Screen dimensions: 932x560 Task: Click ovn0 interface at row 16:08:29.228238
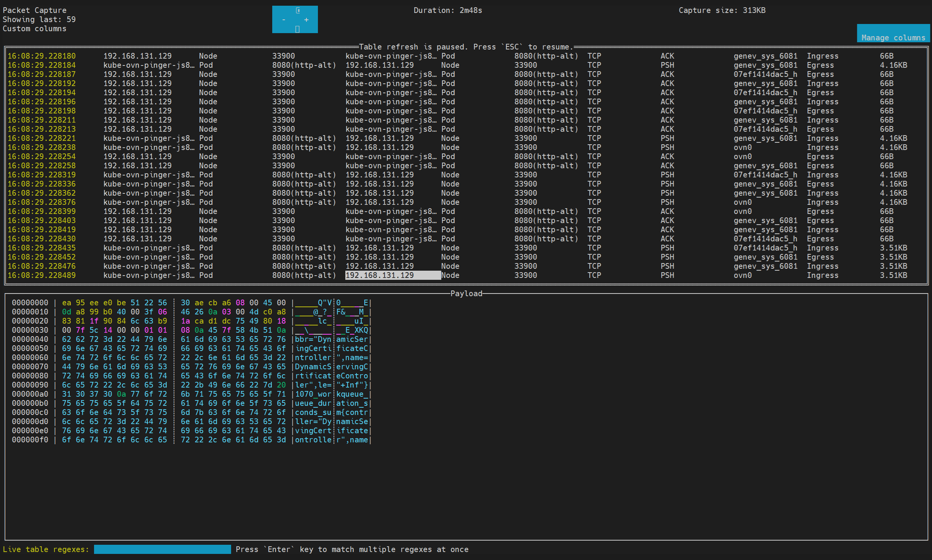point(742,147)
